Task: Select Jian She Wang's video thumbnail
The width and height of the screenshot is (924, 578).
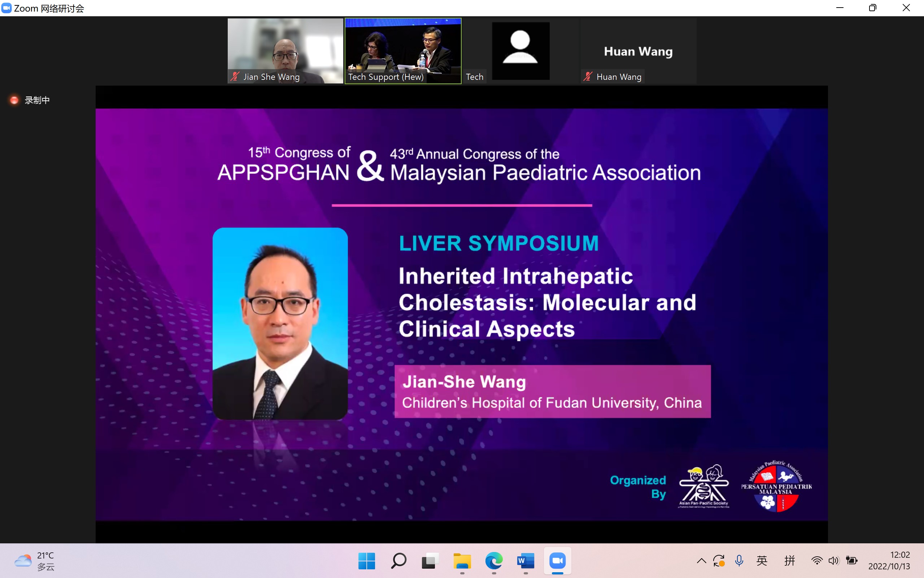Action: 285,51
